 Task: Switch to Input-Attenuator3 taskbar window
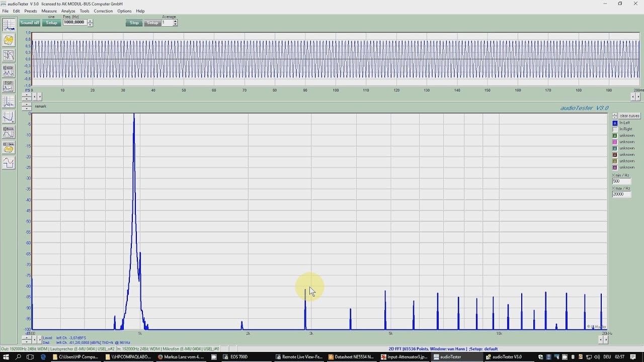[404, 357]
